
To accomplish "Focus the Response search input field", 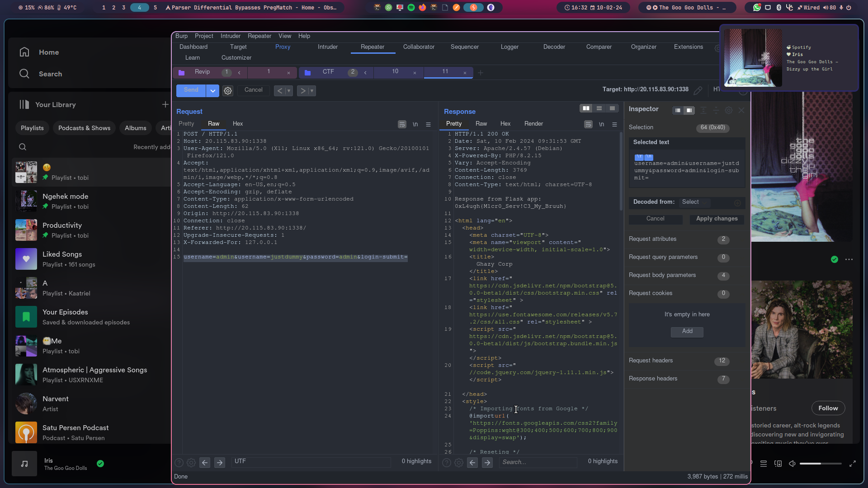I will coord(538,462).
